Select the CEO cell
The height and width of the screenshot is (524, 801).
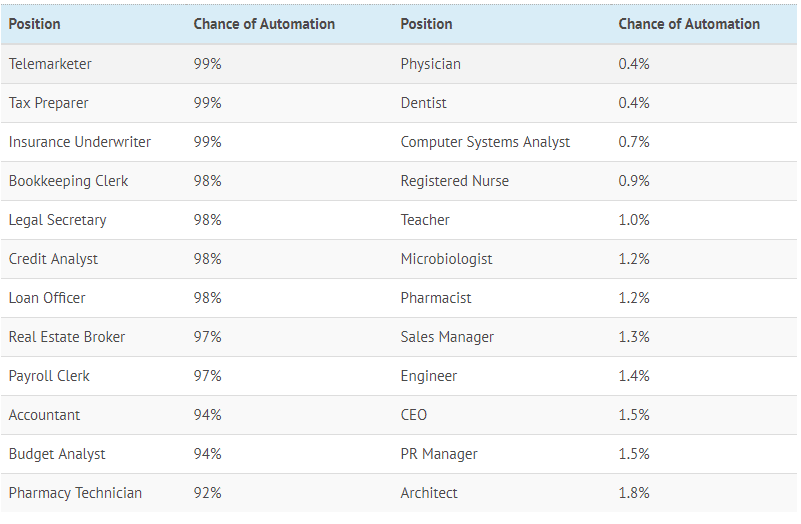click(414, 415)
